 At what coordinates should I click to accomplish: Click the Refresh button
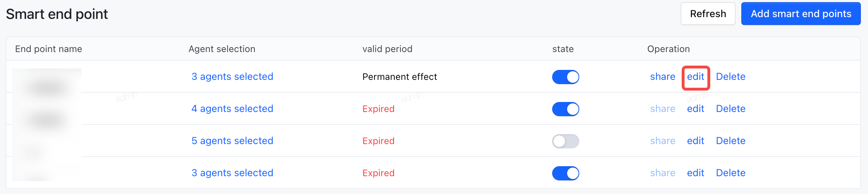click(708, 14)
